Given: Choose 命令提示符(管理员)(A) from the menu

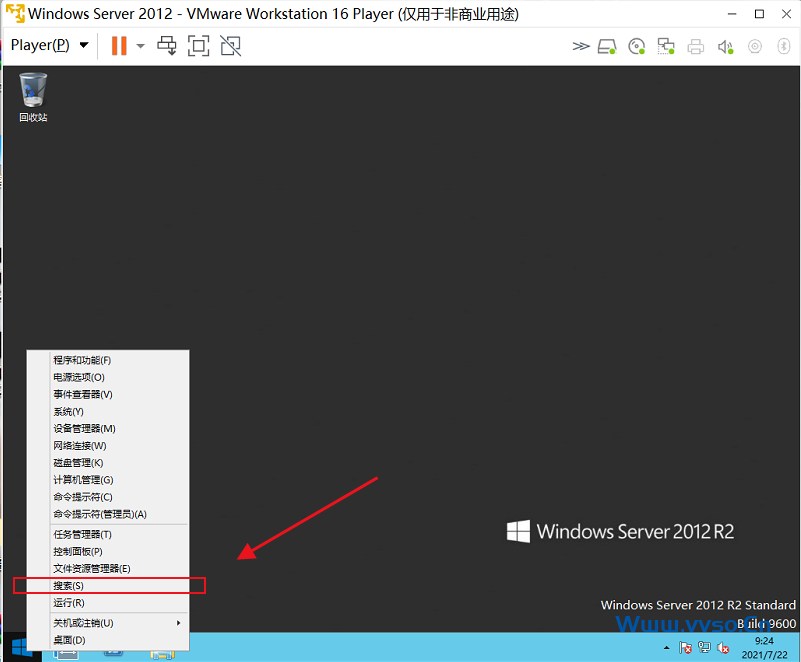Looking at the screenshot, I should pyautogui.click(x=100, y=514).
